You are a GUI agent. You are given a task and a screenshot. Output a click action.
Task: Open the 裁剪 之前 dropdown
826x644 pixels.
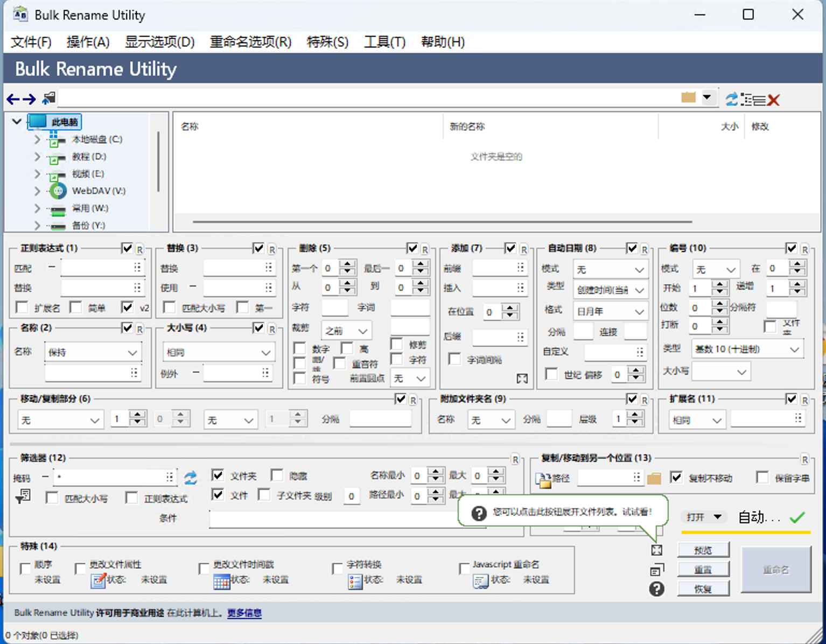[x=346, y=331]
